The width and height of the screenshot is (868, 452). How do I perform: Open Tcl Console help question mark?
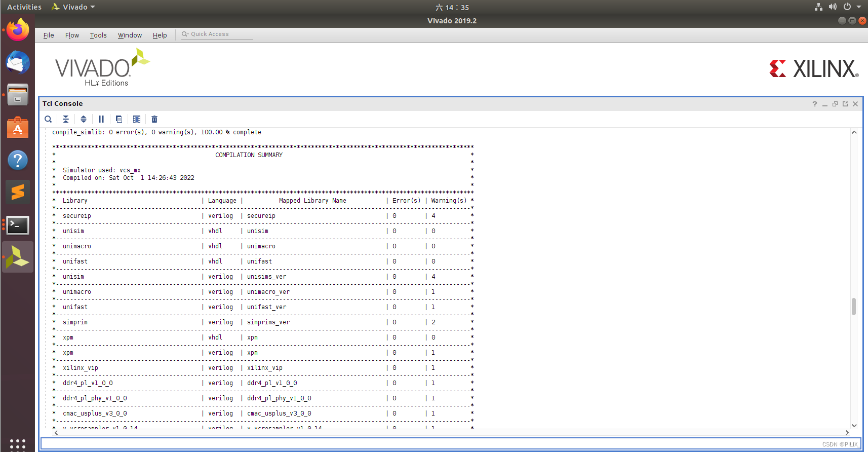click(815, 104)
